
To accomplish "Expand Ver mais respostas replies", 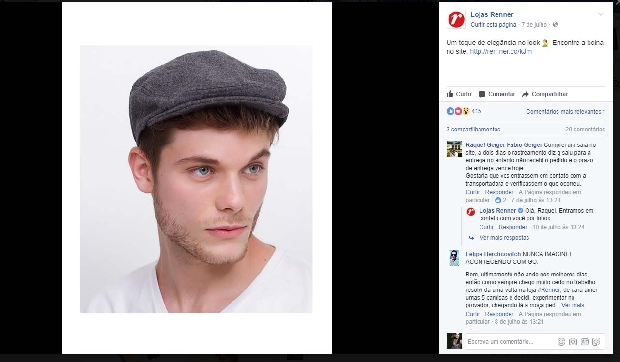I will point(504,238).
